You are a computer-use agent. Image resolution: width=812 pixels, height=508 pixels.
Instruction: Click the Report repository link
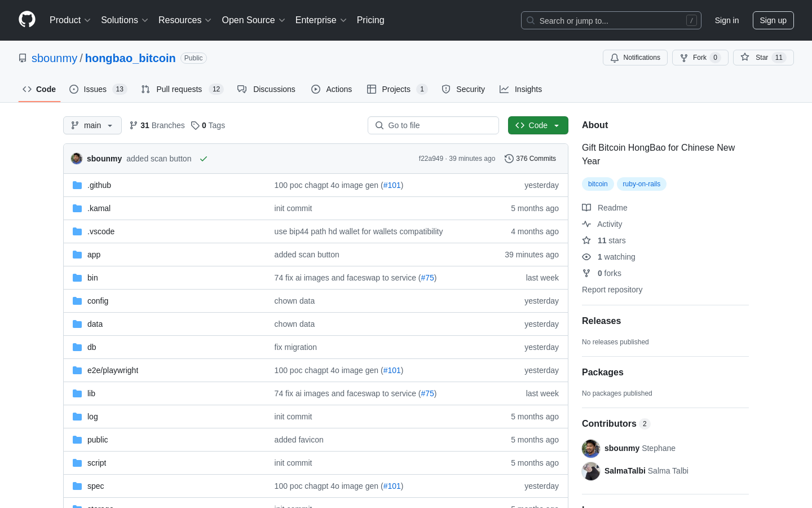[612, 290]
